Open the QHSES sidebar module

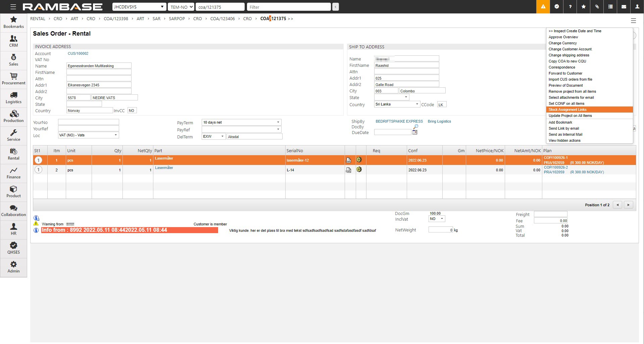[13, 248]
